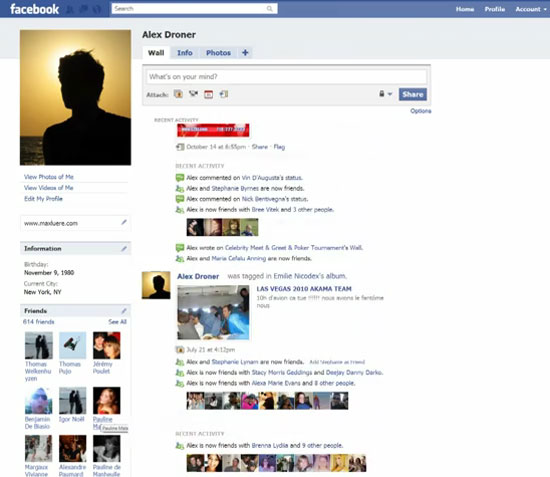Click Share under the October 14 post
550x477 pixels.
click(x=260, y=147)
